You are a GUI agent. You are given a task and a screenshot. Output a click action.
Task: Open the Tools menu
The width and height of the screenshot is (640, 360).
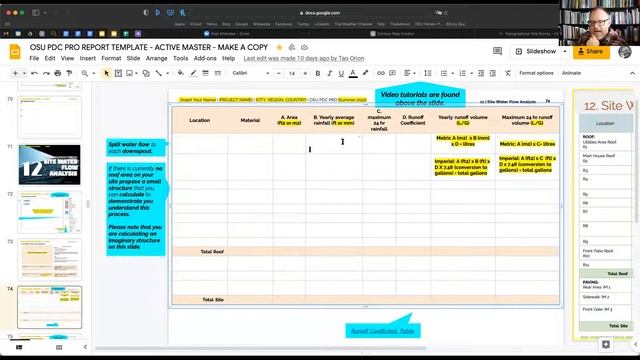point(180,58)
